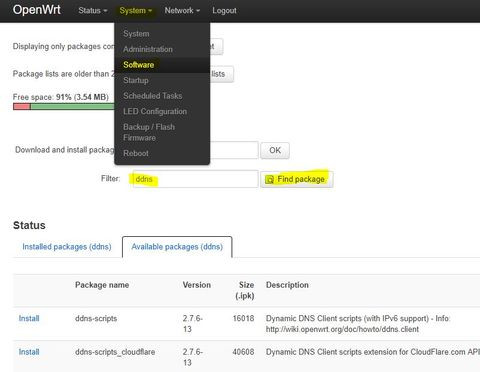Click the free space usage bar

64,106
